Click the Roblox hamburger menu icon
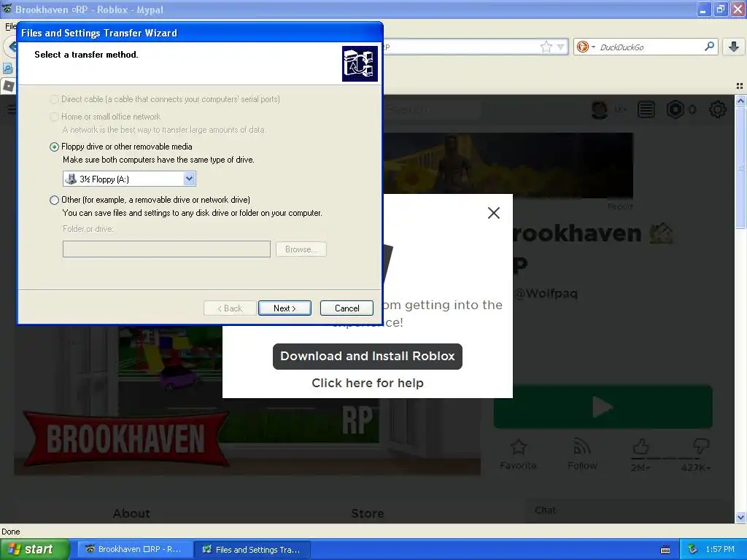The image size is (747, 560). (x=12, y=109)
